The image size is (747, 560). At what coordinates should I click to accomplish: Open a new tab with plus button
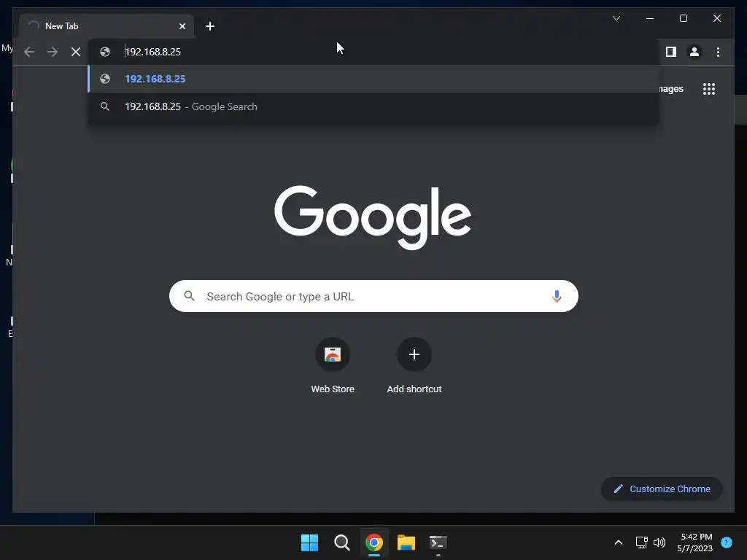(210, 26)
